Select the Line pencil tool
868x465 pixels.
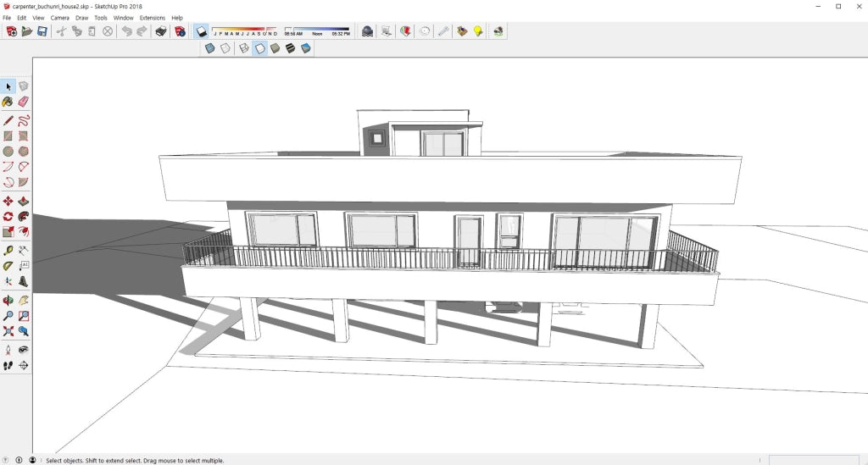pos(8,120)
